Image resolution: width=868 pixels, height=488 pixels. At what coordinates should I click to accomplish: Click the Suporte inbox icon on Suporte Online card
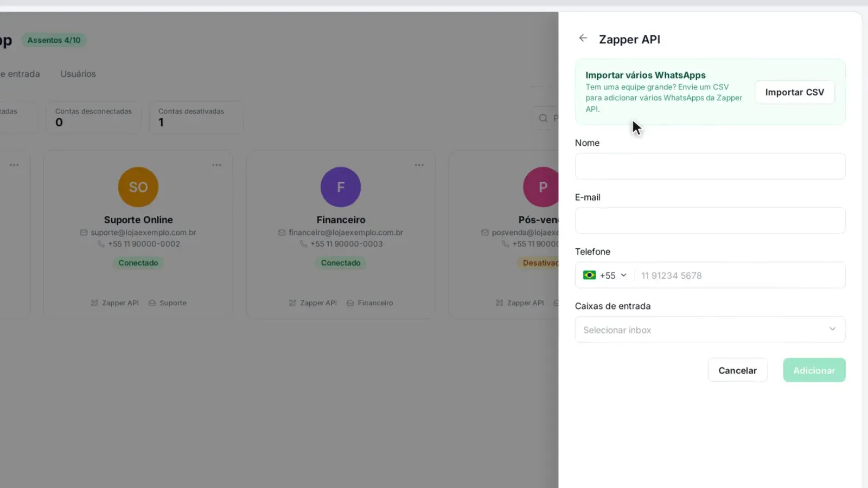pos(152,303)
